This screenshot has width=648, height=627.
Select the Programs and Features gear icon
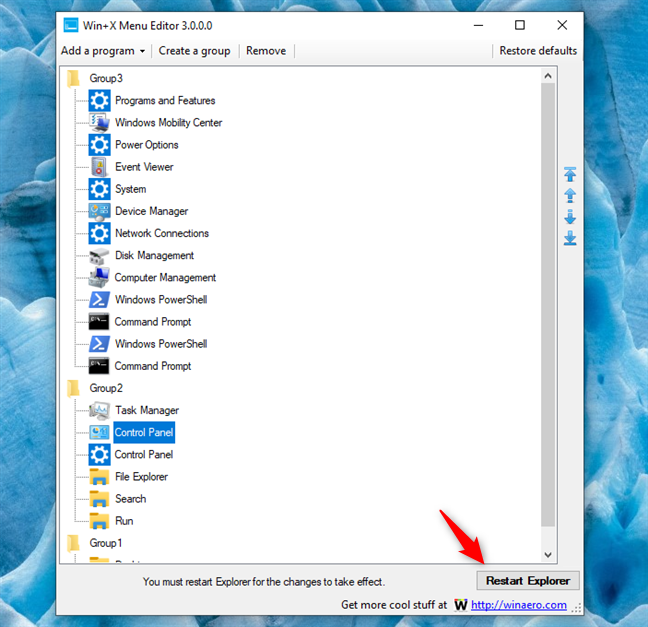pos(99,100)
